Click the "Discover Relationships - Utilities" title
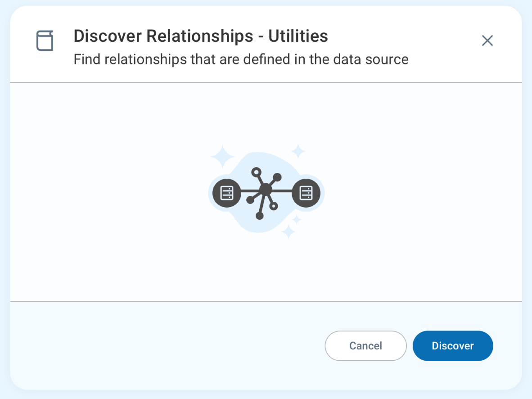532x399 pixels. tap(201, 36)
